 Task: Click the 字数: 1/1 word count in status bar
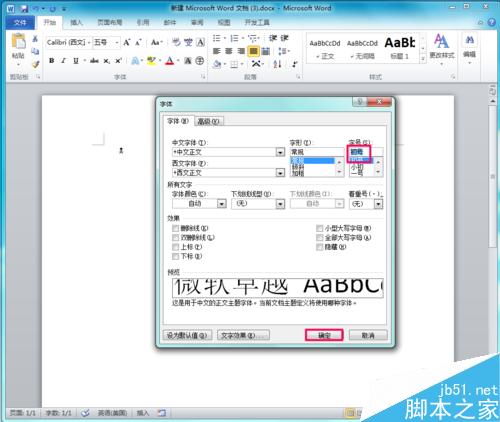click(58, 413)
